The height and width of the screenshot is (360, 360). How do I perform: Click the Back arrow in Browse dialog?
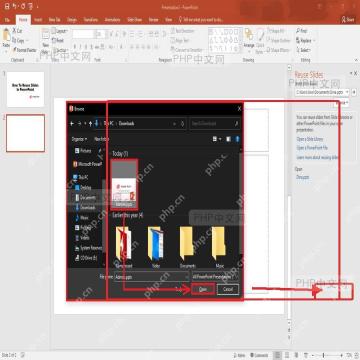point(72,124)
